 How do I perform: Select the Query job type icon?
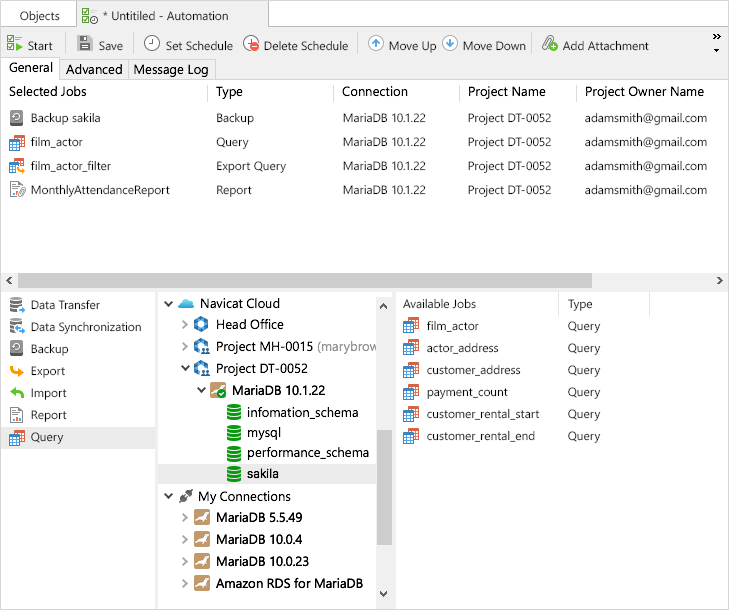coord(17,438)
